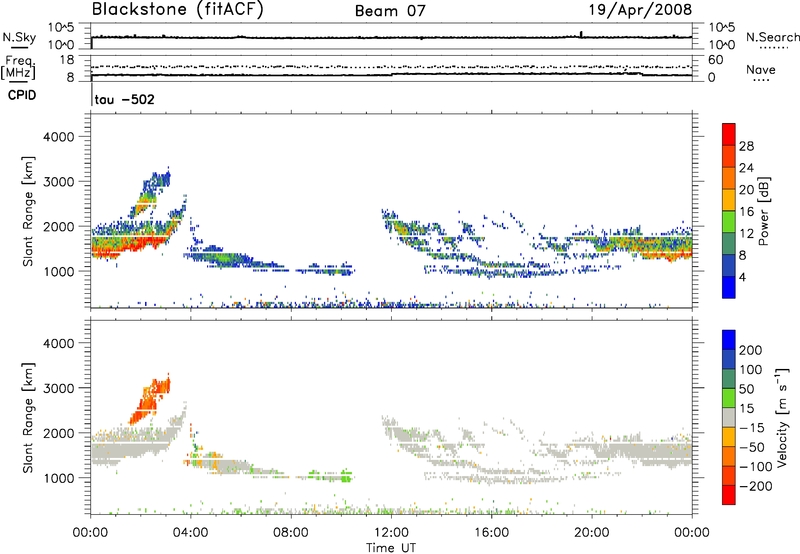This screenshot has height=554, width=800.
Task: Click the 4 tick on power colorbar
Action: click(x=742, y=277)
